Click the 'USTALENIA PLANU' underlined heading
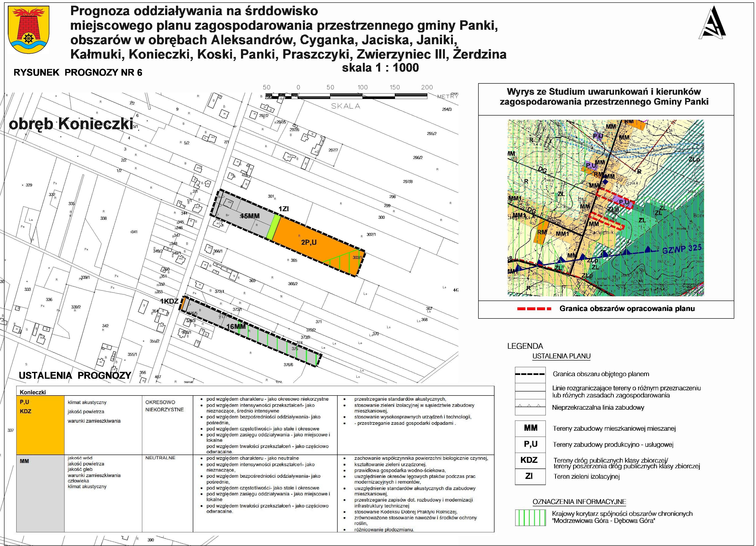The width and height of the screenshot is (756, 546). [x=561, y=356]
